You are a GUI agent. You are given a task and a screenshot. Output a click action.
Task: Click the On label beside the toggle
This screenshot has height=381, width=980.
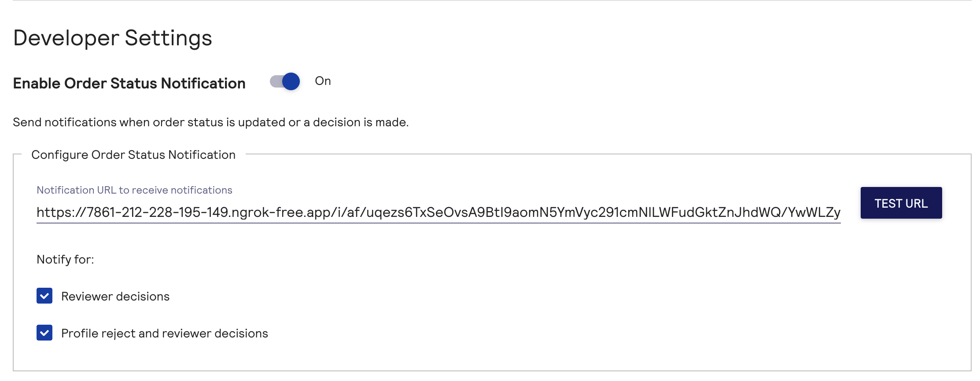(324, 81)
